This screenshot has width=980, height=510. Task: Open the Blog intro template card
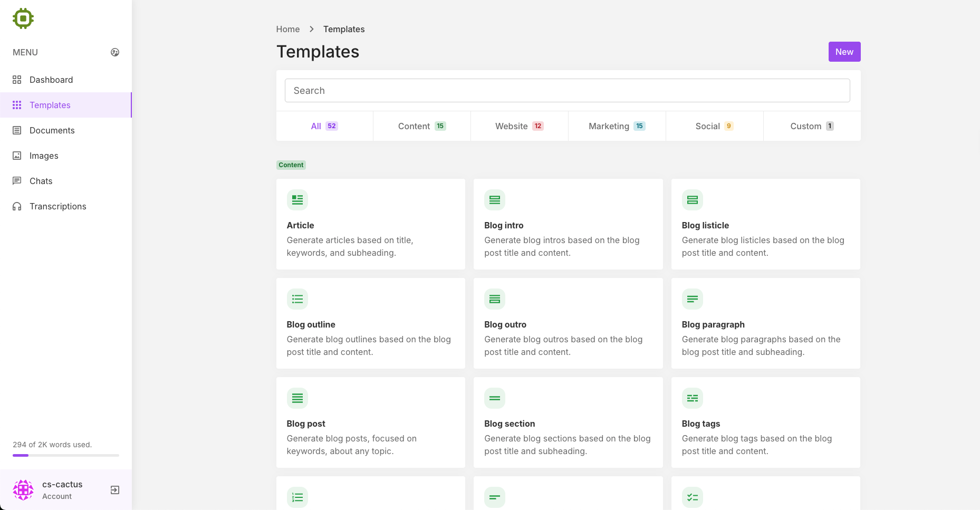(x=568, y=224)
